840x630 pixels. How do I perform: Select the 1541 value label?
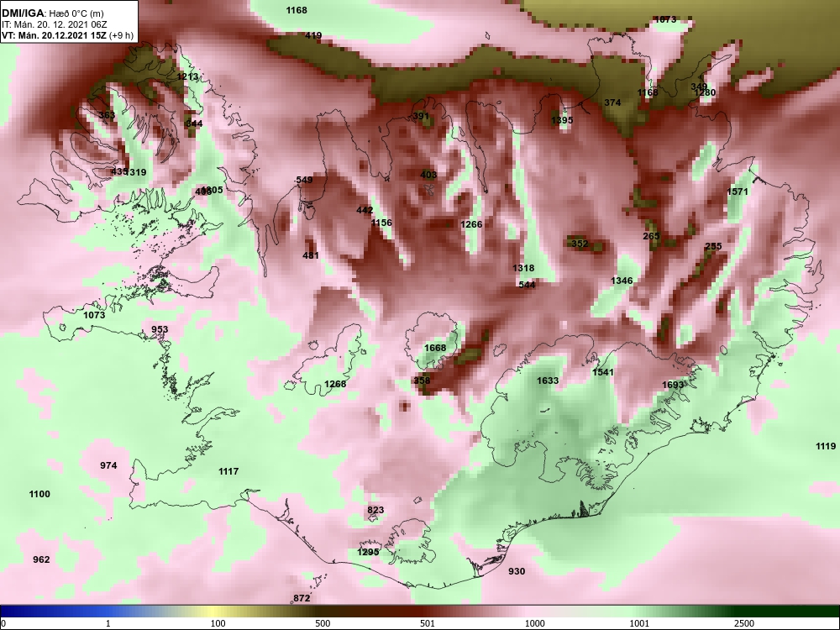(x=602, y=372)
